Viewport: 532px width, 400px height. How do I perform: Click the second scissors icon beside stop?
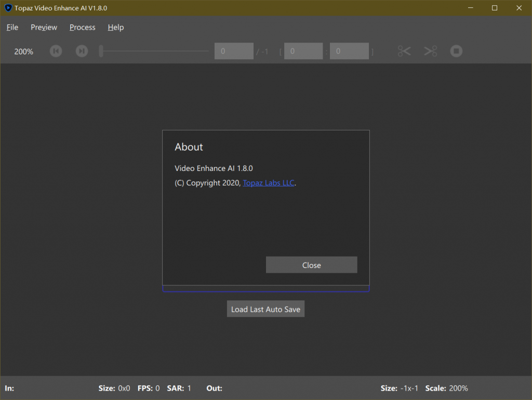click(430, 51)
